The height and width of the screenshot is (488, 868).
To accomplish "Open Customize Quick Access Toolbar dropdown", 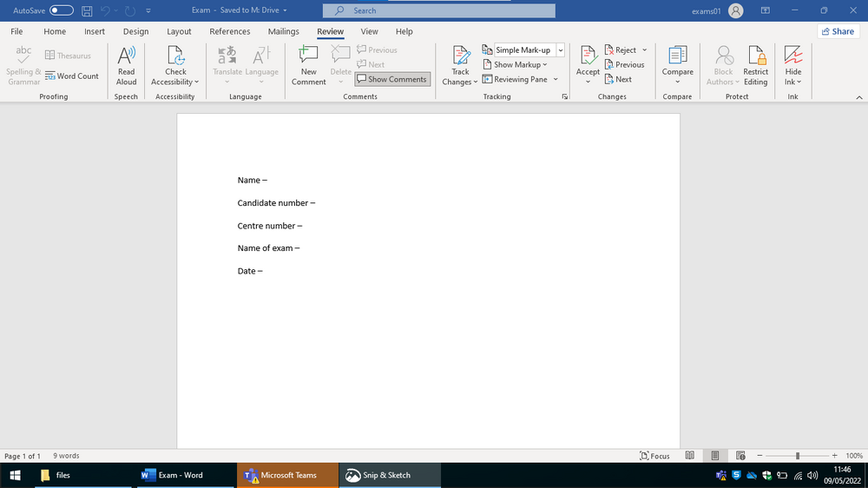I will coord(148,10).
